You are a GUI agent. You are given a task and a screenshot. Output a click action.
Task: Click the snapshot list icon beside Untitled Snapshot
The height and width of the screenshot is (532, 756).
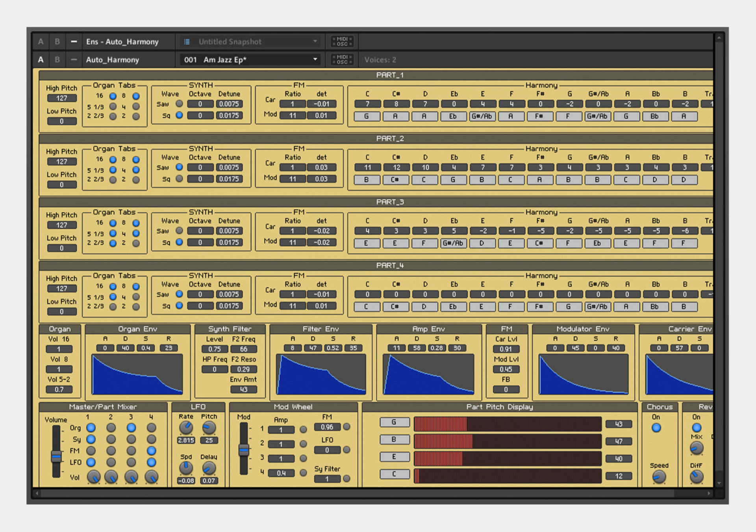[187, 41]
